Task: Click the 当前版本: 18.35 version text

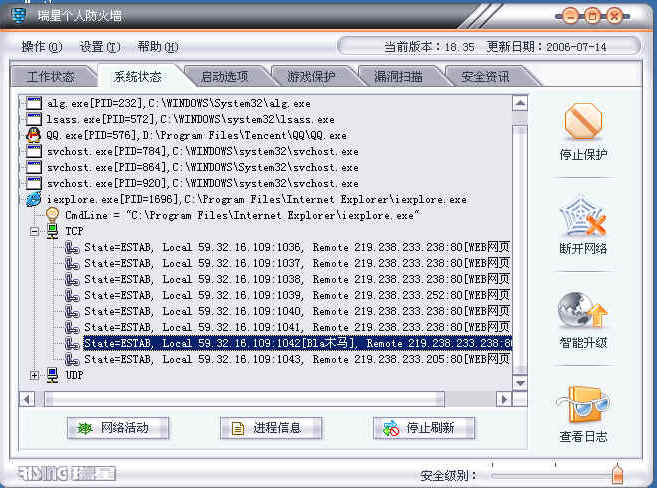Action: 429,46
